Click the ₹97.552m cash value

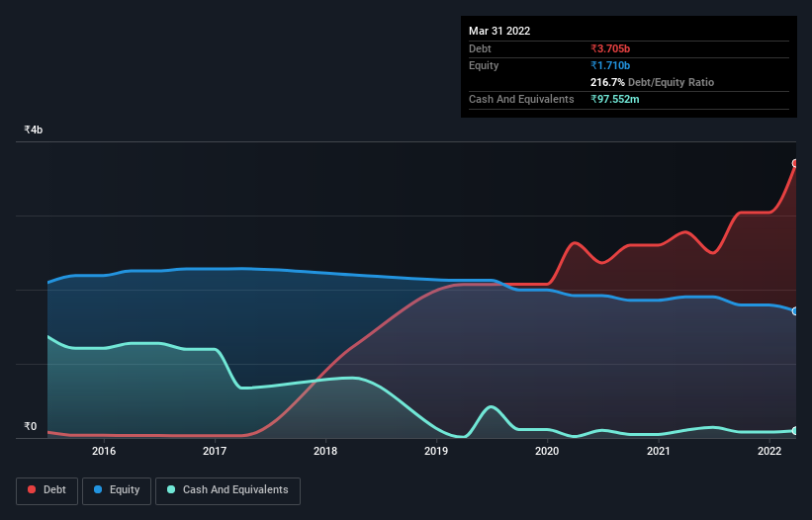(x=615, y=99)
